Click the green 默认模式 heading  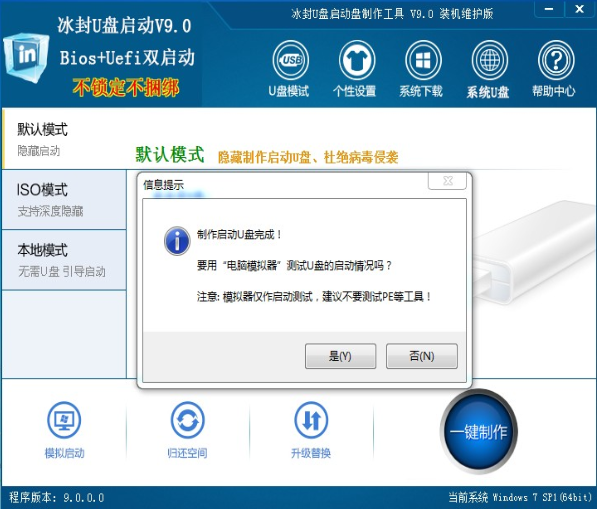click(170, 155)
